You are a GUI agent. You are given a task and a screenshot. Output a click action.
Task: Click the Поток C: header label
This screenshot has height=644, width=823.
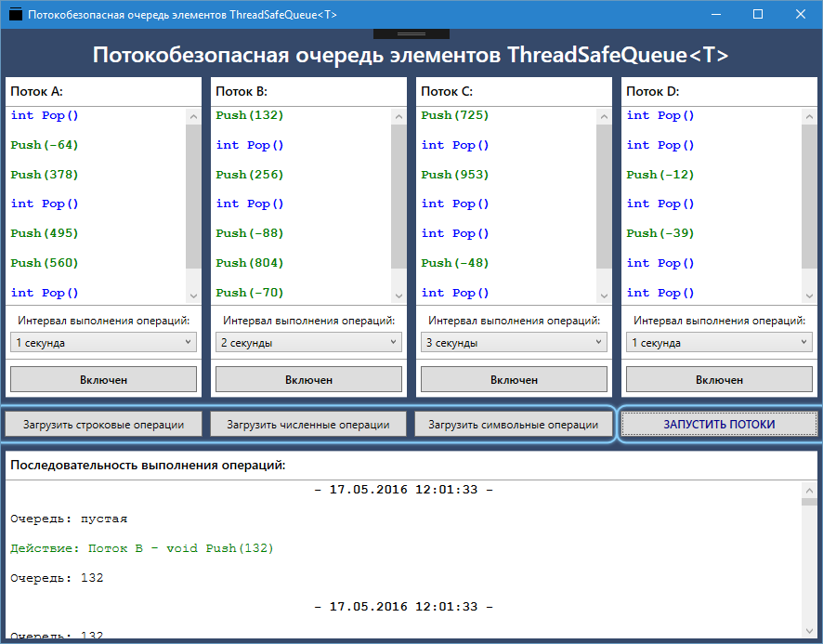tap(447, 91)
